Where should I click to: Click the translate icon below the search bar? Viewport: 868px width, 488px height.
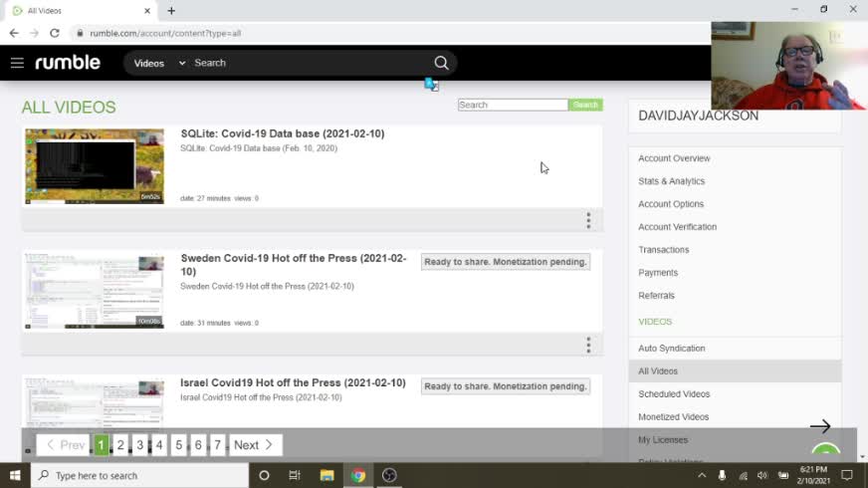[431, 85]
